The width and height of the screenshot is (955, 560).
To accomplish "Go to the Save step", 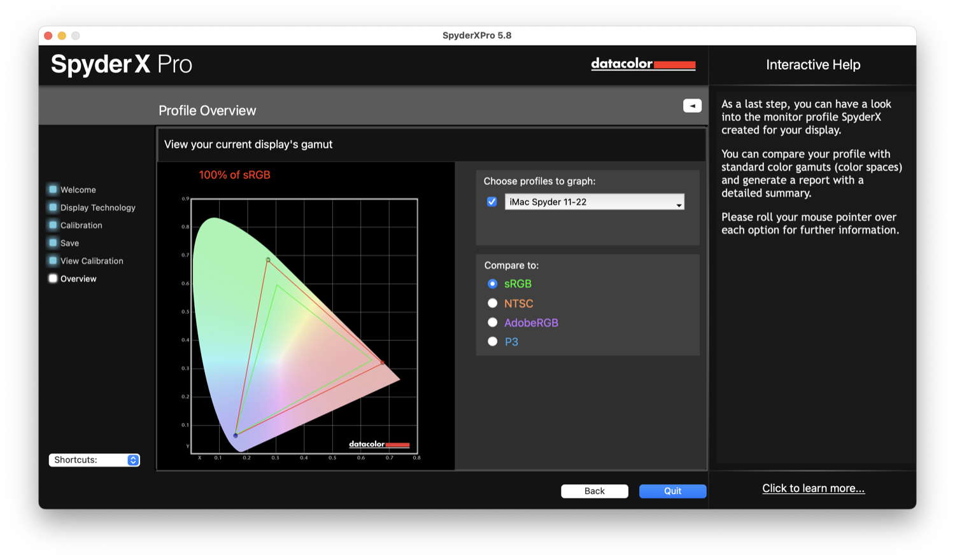I will pyautogui.click(x=69, y=243).
